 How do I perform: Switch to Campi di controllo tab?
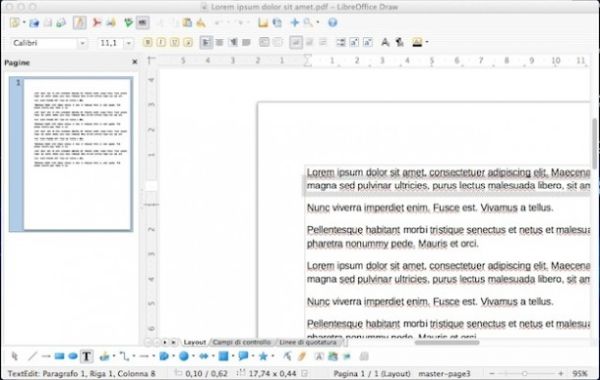(242, 342)
